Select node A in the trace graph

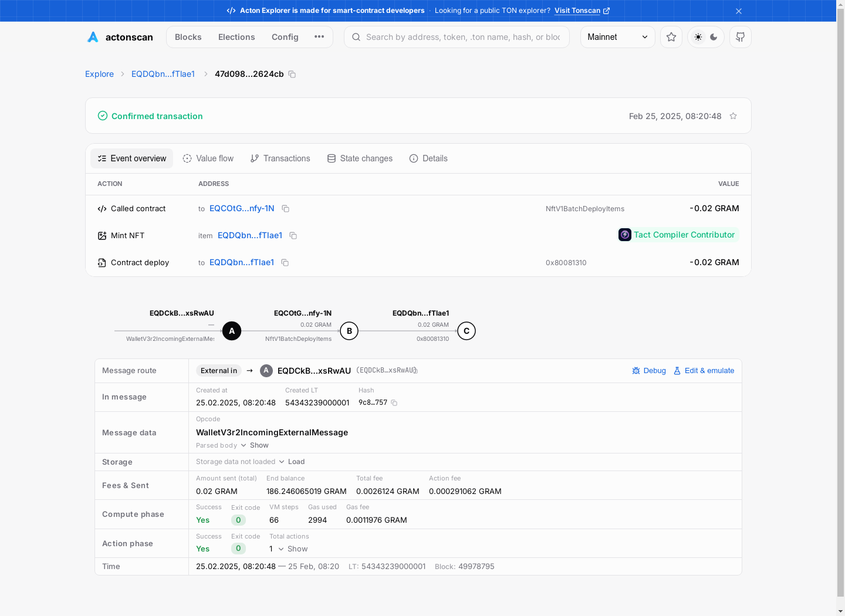(232, 331)
